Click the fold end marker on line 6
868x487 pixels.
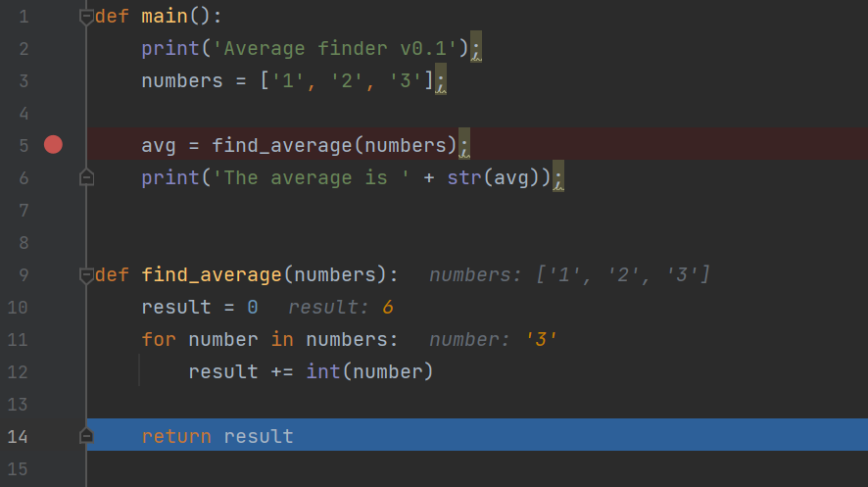(86, 177)
